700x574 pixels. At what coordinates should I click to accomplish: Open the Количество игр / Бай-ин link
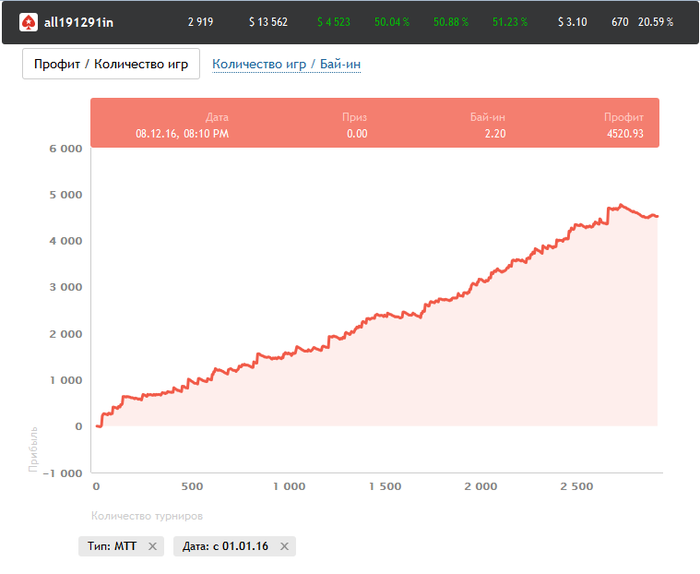pos(286,64)
